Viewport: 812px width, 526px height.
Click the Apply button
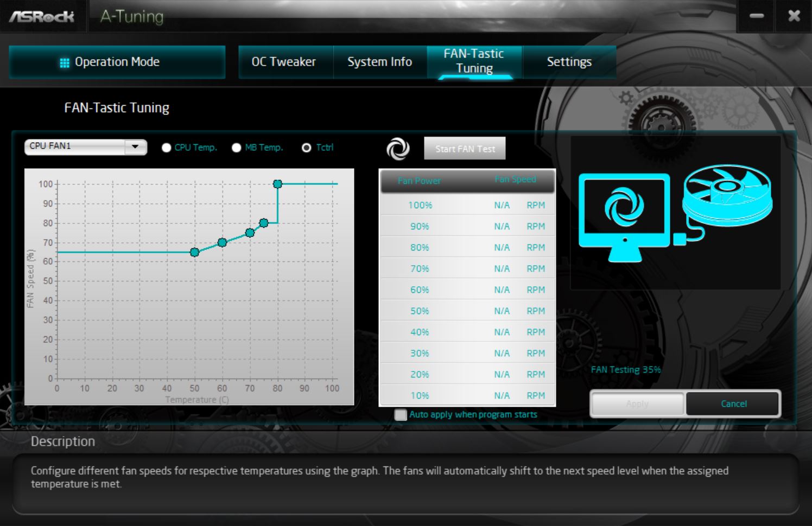tap(637, 403)
